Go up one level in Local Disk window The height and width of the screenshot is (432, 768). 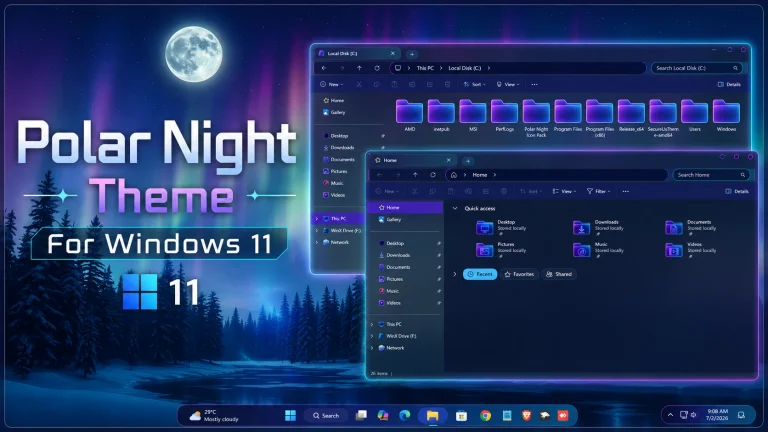360,68
